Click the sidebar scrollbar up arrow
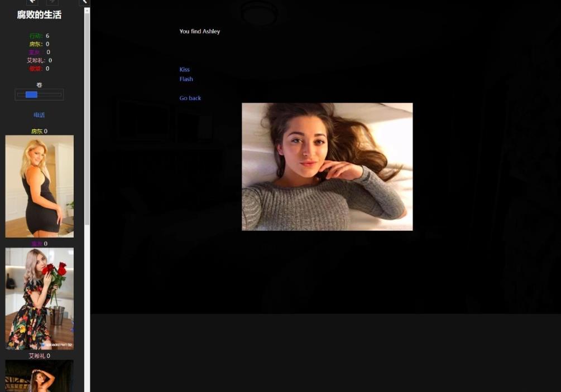This screenshot has width=561, height=392. pos(87,10)
